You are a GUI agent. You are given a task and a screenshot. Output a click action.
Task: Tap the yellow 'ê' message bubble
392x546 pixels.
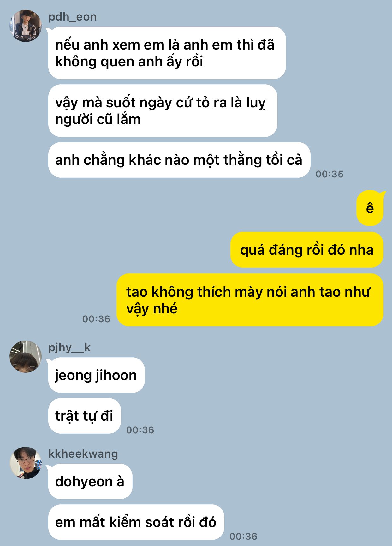[x=370, y=208]
